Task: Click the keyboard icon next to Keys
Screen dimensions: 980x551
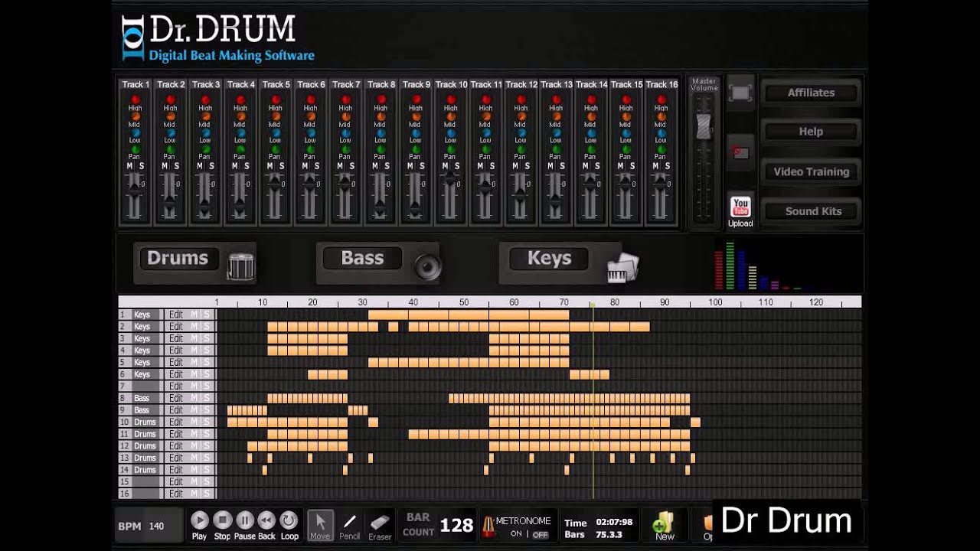Action: 622,267
